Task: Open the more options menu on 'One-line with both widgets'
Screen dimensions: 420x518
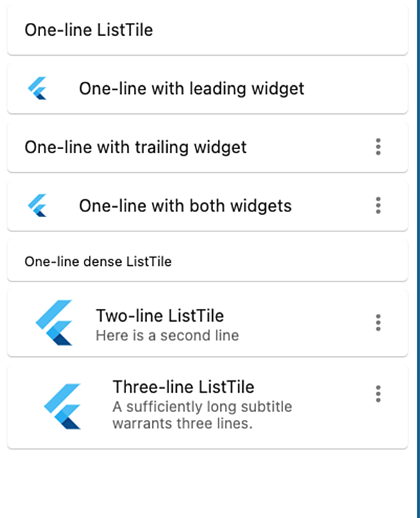Action: click(378, 206)
